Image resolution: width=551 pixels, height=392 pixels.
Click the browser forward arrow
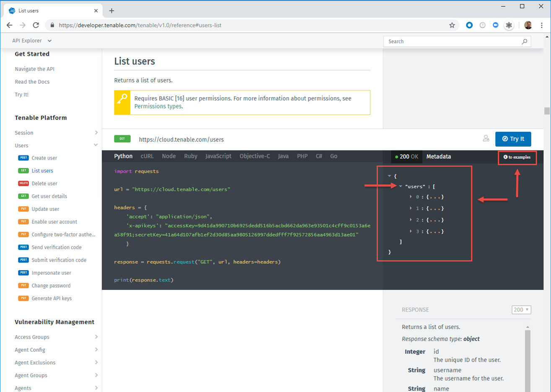[23, 25]
